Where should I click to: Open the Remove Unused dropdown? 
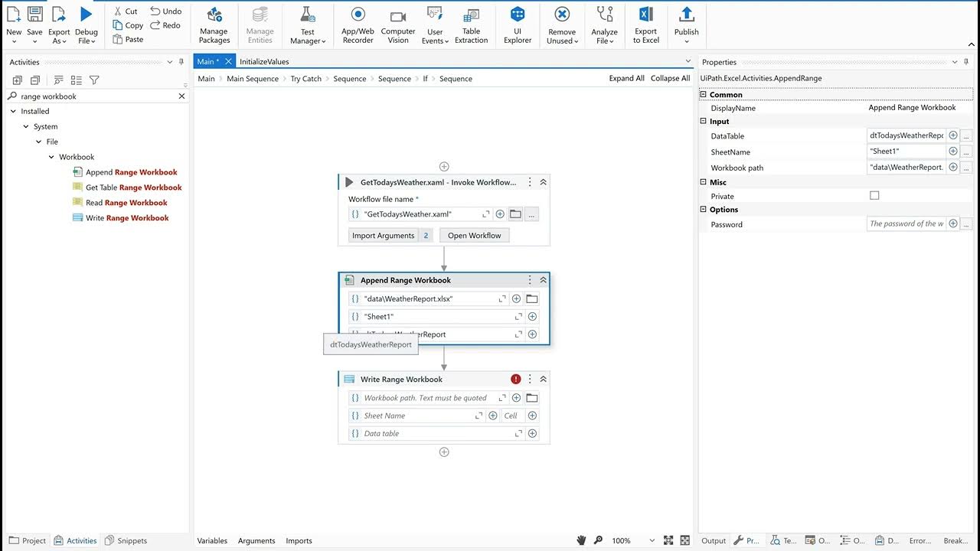[x=561, y=36]
